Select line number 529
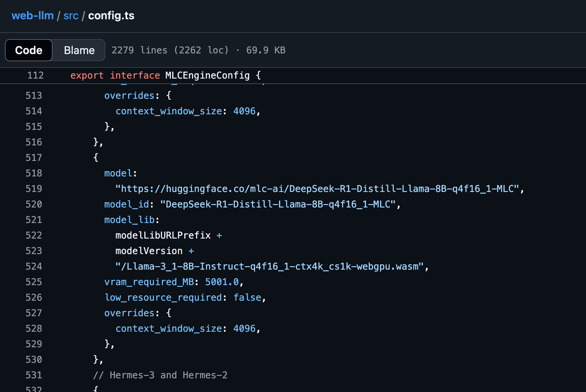Viewport: 586px width, 392px height. click(34, 344)
